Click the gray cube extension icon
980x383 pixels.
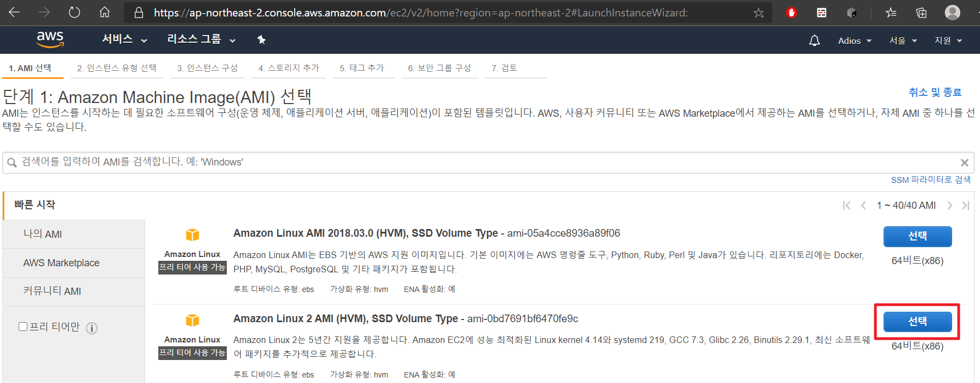852,13
